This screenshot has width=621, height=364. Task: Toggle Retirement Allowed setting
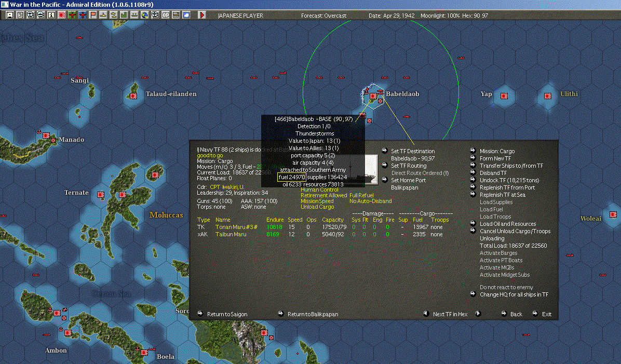coord(323,195)
